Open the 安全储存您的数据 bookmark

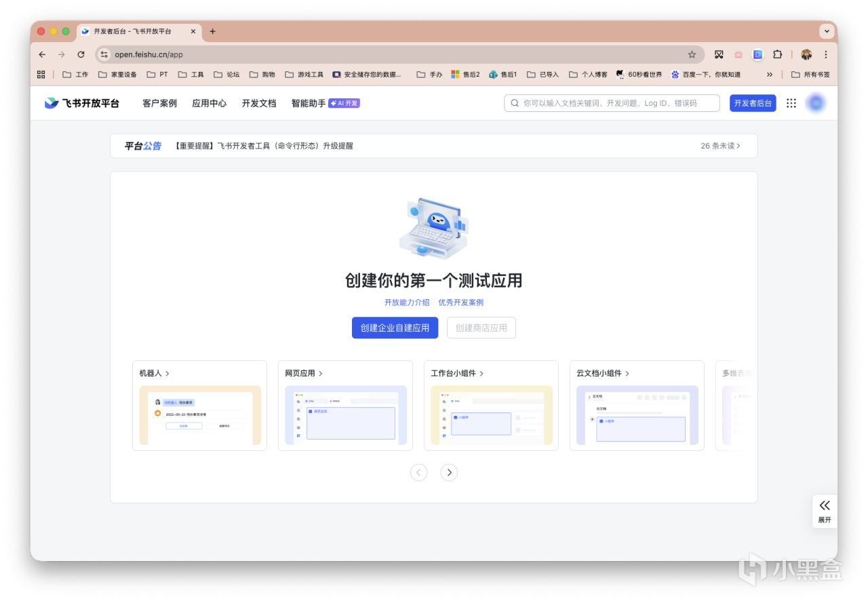(367, 75)
